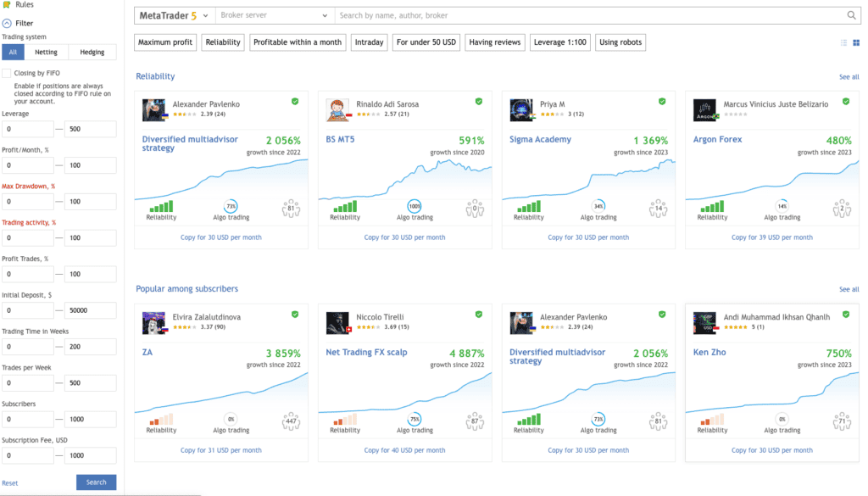
Task: Open the MetaTrader 5 platform dropdown
Action: coord(175,15)
